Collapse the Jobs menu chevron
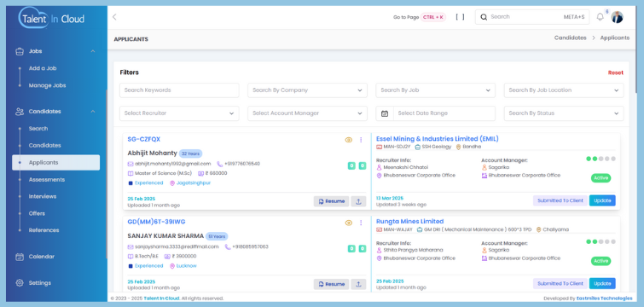Screen dimensions: 644x307 (x=93, y=51)
